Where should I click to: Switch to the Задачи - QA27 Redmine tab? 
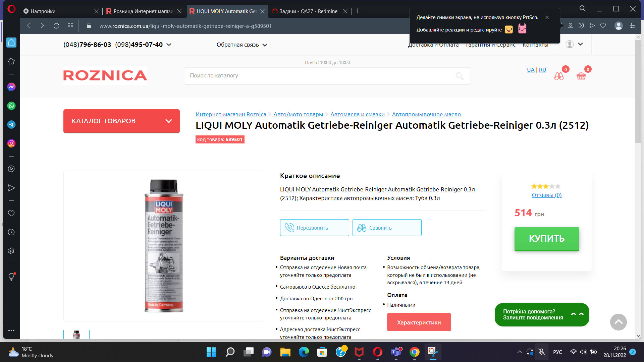pyautogui.click(x=308, y=11)
